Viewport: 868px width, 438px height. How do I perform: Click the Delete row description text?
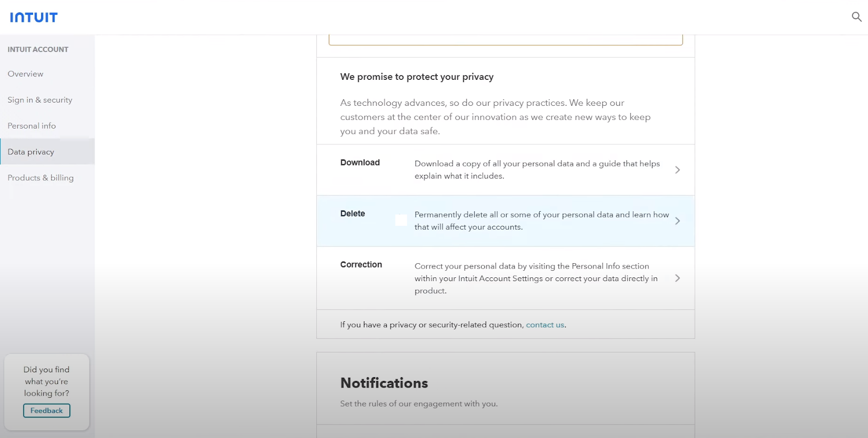pos(541,221)
